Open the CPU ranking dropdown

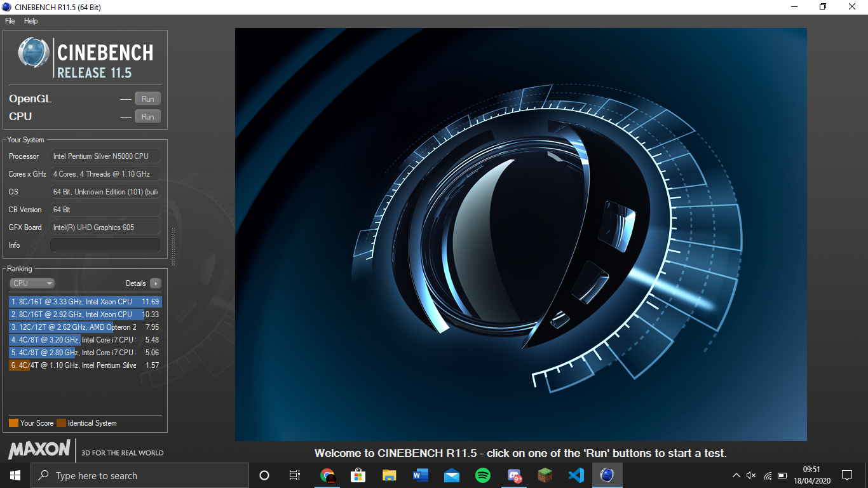pos(32,283)
